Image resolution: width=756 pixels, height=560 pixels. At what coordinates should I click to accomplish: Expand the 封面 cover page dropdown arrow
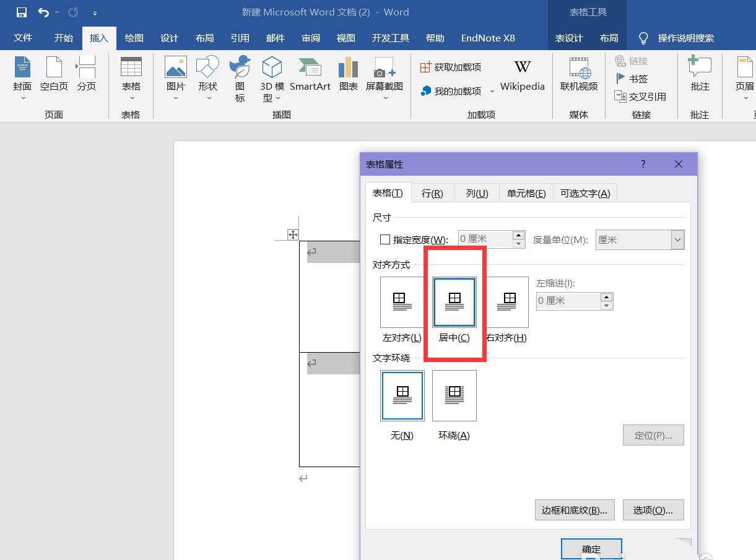click(23, 98)
